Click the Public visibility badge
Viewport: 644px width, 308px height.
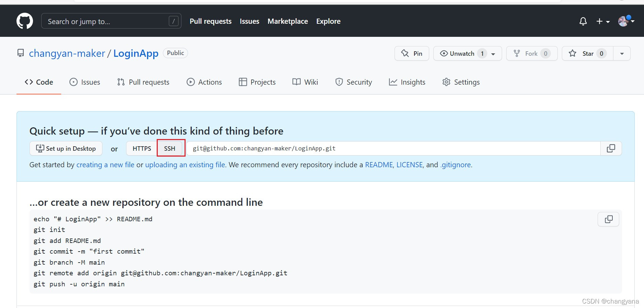(175, 53)
